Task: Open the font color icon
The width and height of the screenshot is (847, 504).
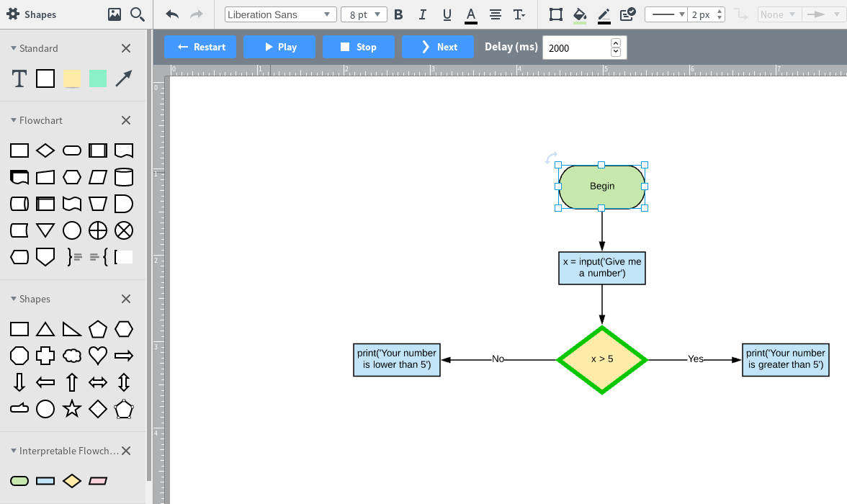Action: point(470,14)
